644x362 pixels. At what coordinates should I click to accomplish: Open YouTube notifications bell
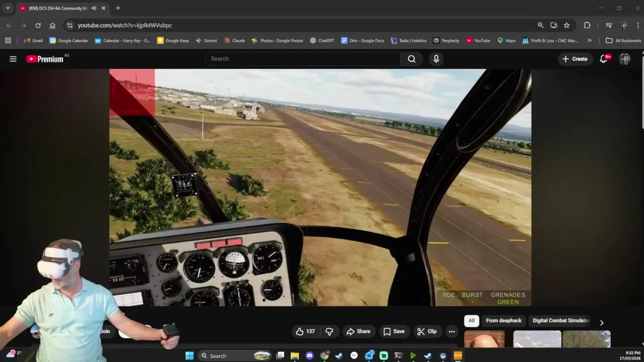(604, 59)
